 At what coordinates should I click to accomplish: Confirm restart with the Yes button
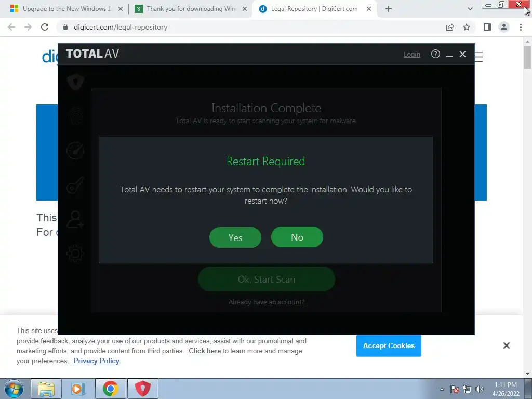[x=235, y=237]
